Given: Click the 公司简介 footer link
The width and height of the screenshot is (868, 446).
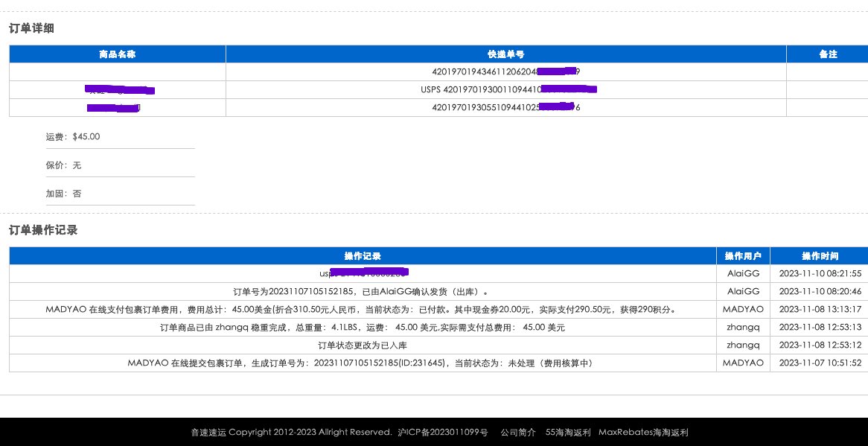Looking at the screenshot, I should point(518,432).
